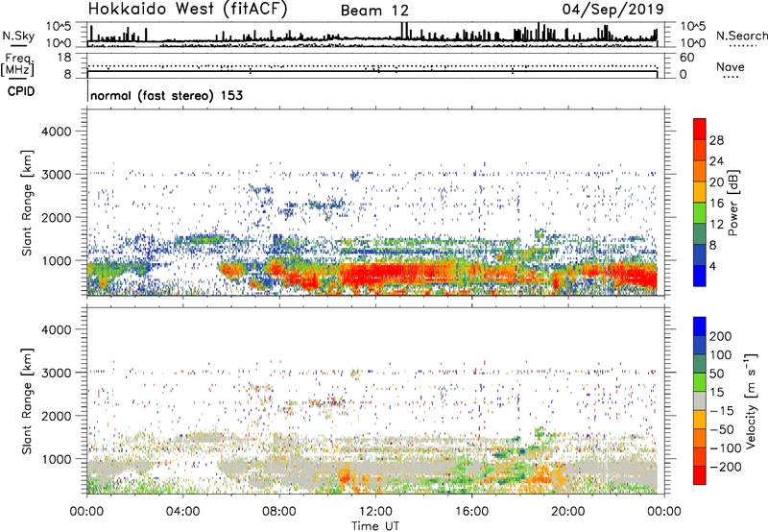The height and width of the screenshot is (532, 768).
Task: Click the '12:00' time axis tick label
Action: point(375,512)
